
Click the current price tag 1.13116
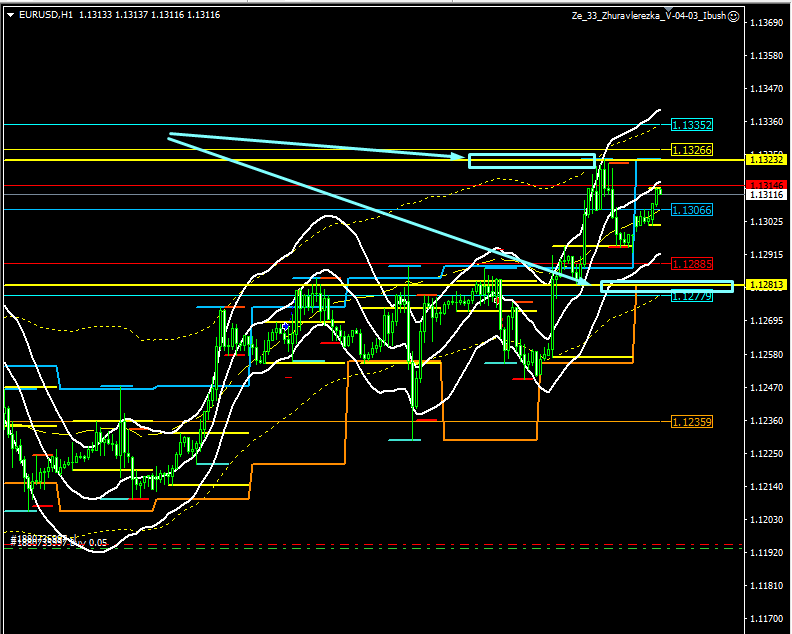(x=766, y=194)
